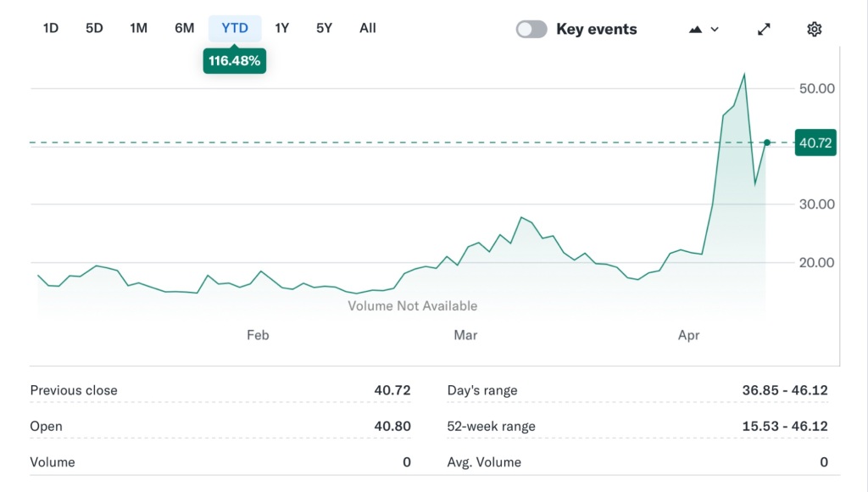Click the 40.72 current price label
This screenshot has height=492, width=868.
click(x=815, y=143)
